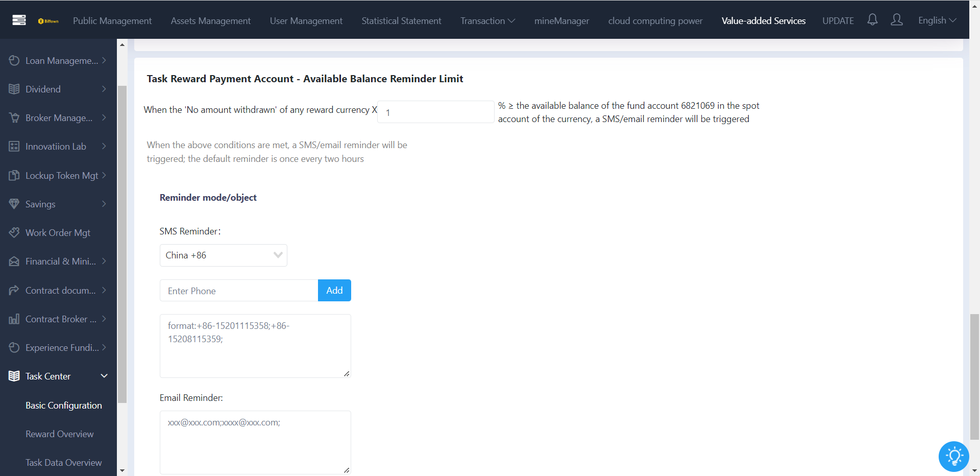
Task: Click the lightbulb help button
Action: (x=953, y=456)
